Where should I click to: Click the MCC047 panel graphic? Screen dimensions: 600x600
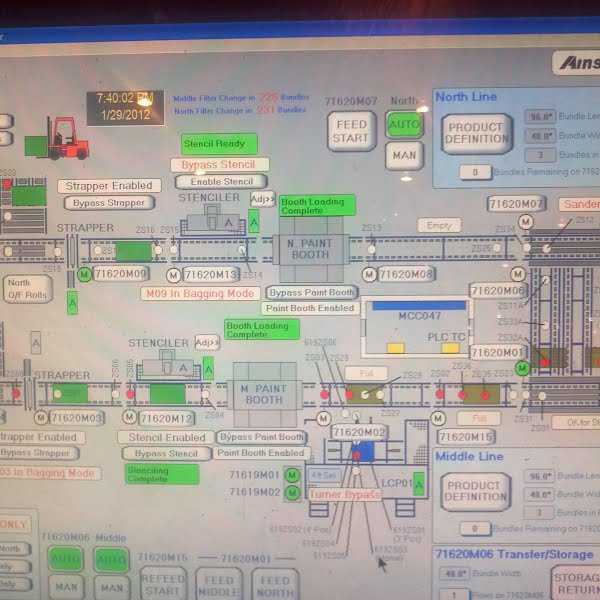(x=418, y=326)
